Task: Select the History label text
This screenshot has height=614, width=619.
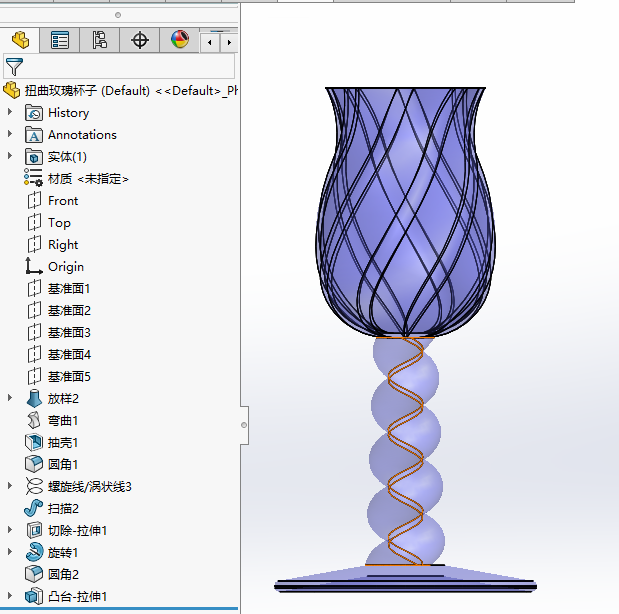Action: (x=69, y=113)
